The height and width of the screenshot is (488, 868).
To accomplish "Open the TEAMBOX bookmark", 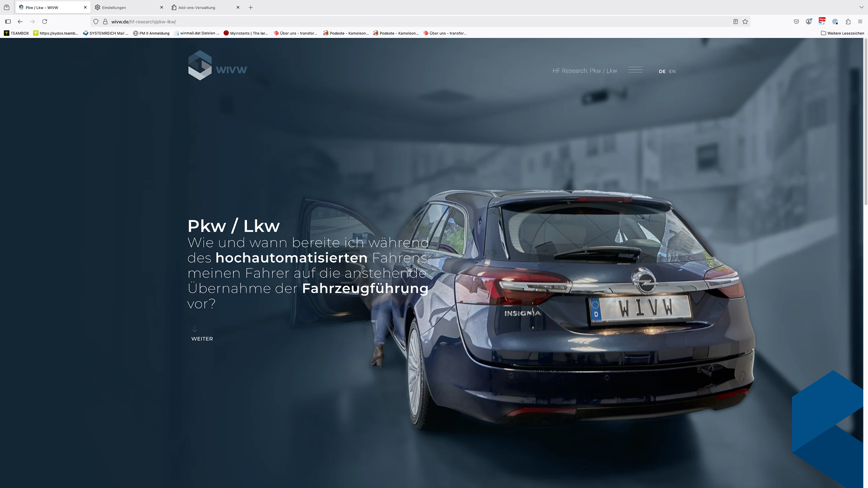I will 17,33.
